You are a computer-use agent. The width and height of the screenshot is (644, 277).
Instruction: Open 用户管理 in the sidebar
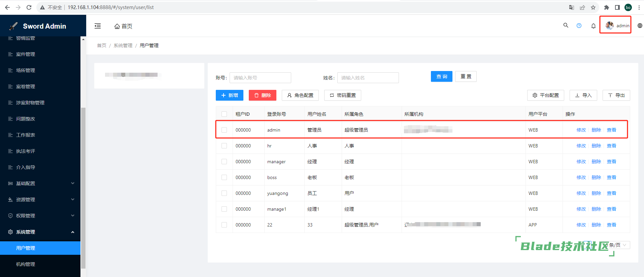point(40,248)
